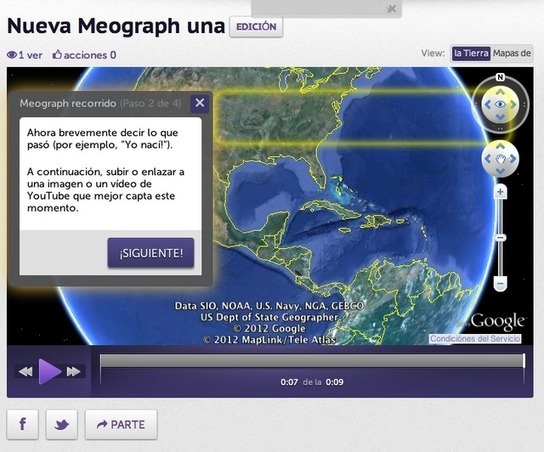
Task: Switch view to la Tierra
Action: click(471, 53)
